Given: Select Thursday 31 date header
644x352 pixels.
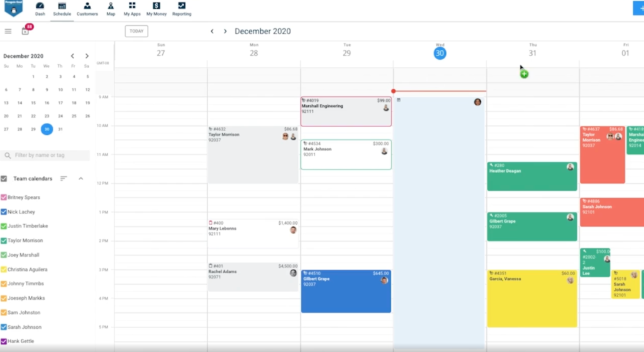Looking at the screenshot, I should (x=533, y=53).
